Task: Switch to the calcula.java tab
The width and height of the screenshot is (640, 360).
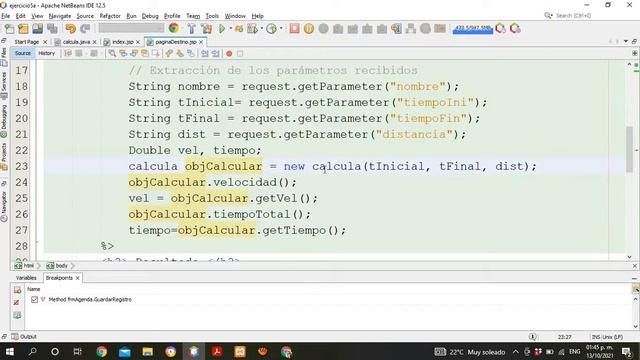Action: pyautogui.click(x=76, y=42)
